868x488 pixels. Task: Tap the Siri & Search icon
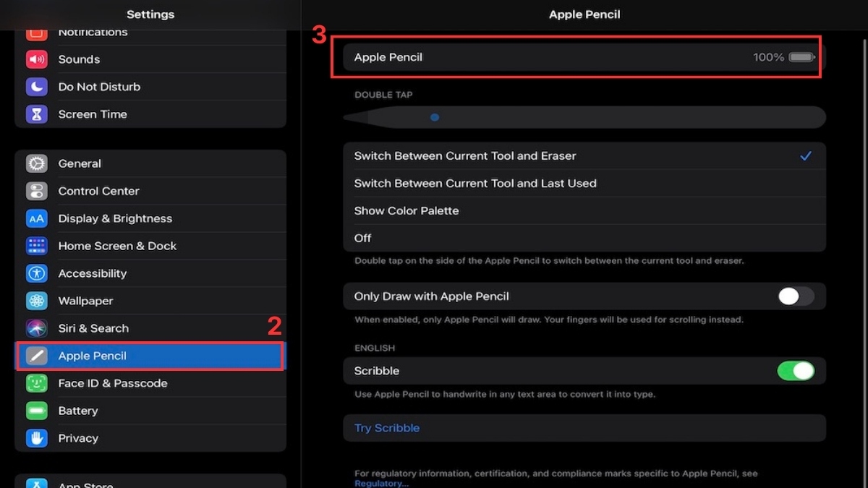[37, 328]
